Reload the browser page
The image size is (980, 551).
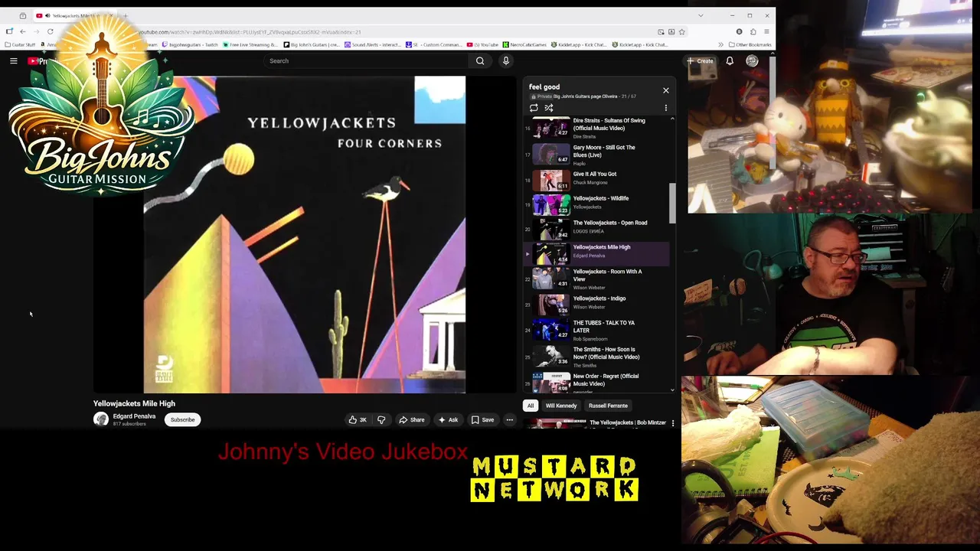51,31
